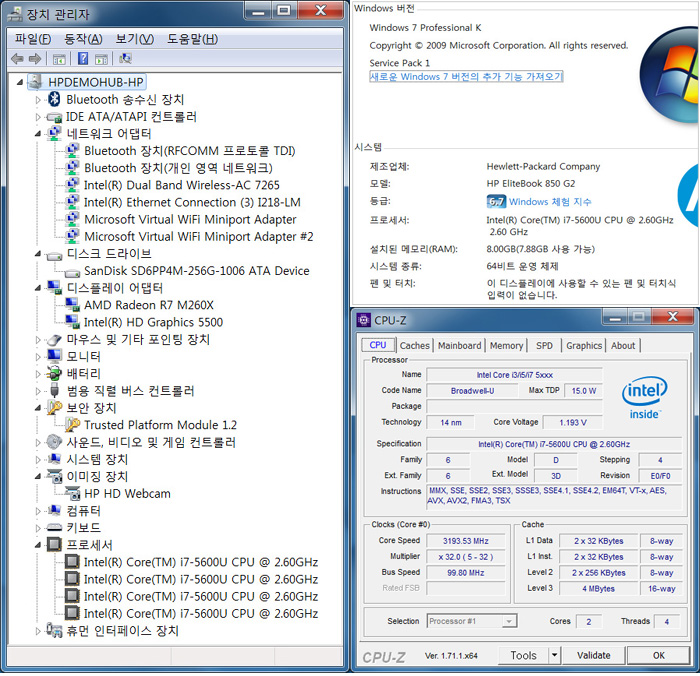The image size is (700, 676).
Task: Click the 보안 장치 key icon
Action: click(x=54, y=407)
